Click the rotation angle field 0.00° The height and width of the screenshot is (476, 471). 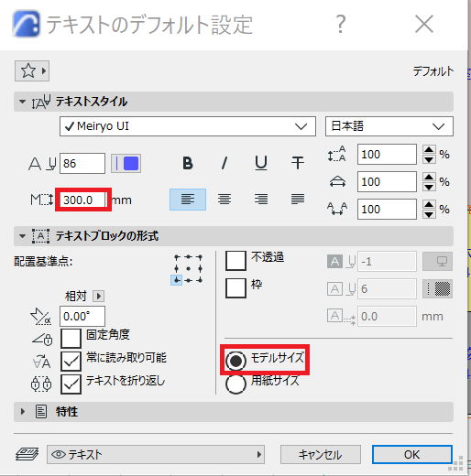[x=82, y=316]
